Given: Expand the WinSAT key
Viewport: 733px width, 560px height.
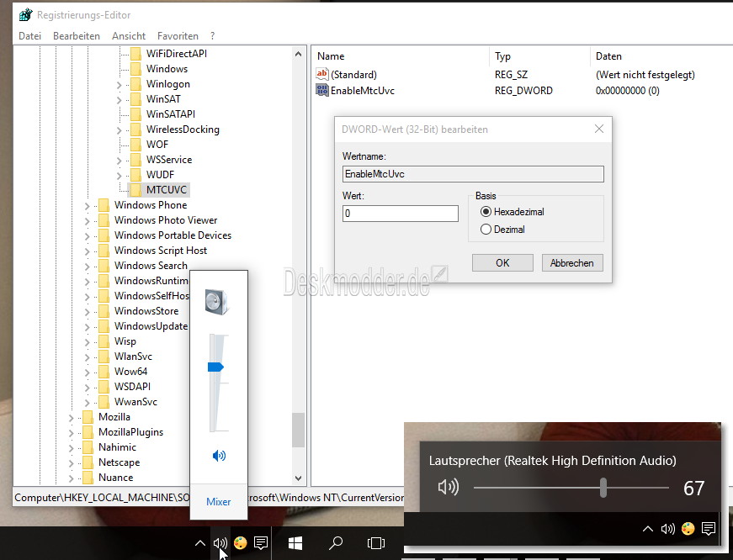Looking at the screenshot, I should tap(120, 100).
